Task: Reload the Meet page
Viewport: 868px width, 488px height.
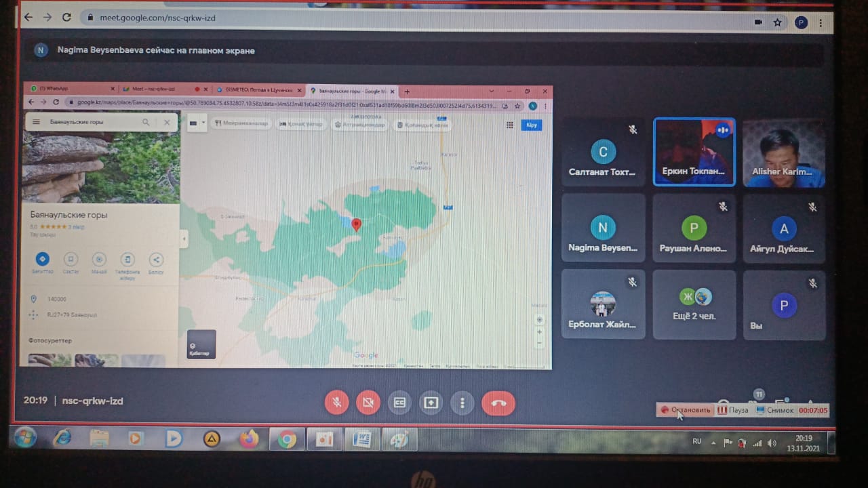Action: (x=66, y=18)
